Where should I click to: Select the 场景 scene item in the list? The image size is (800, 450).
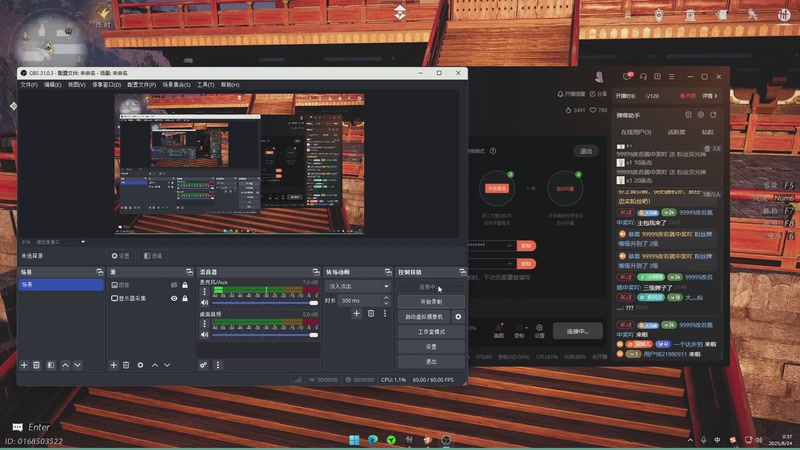[x=61, y=285]
